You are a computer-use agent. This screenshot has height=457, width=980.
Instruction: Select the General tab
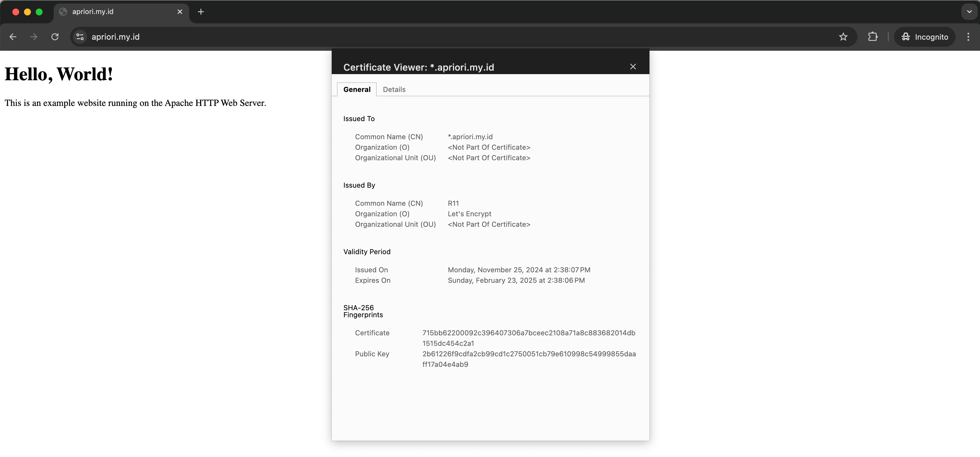(x=357, y=89)
